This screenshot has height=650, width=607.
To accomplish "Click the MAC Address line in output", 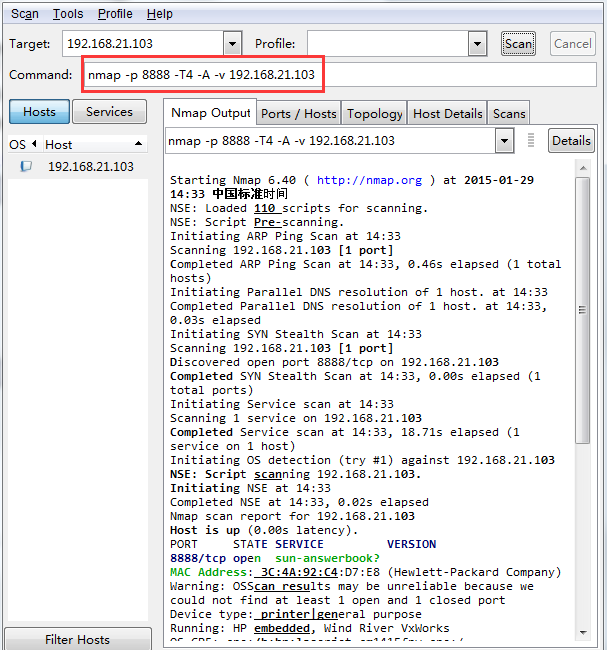I will click(x=365, y=572).
